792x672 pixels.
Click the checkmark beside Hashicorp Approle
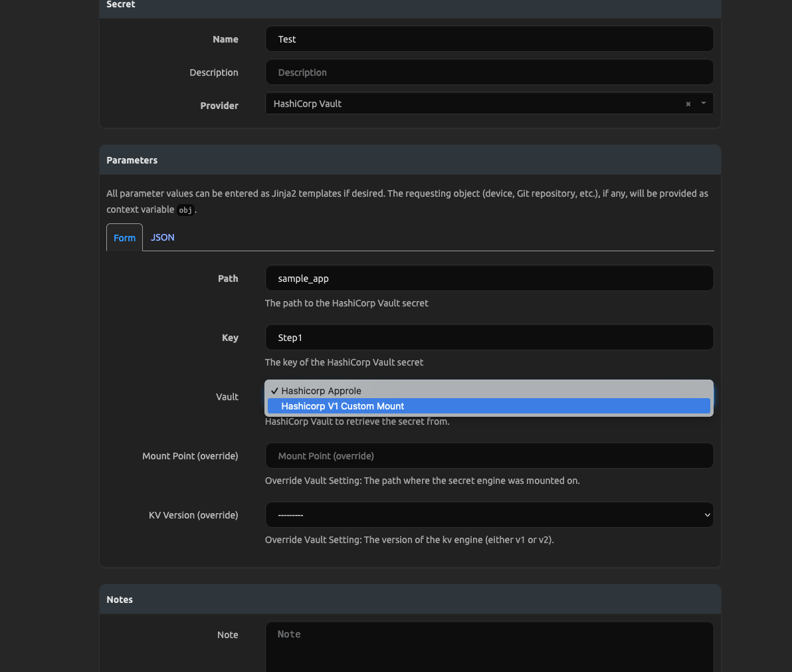pos(274,390)
